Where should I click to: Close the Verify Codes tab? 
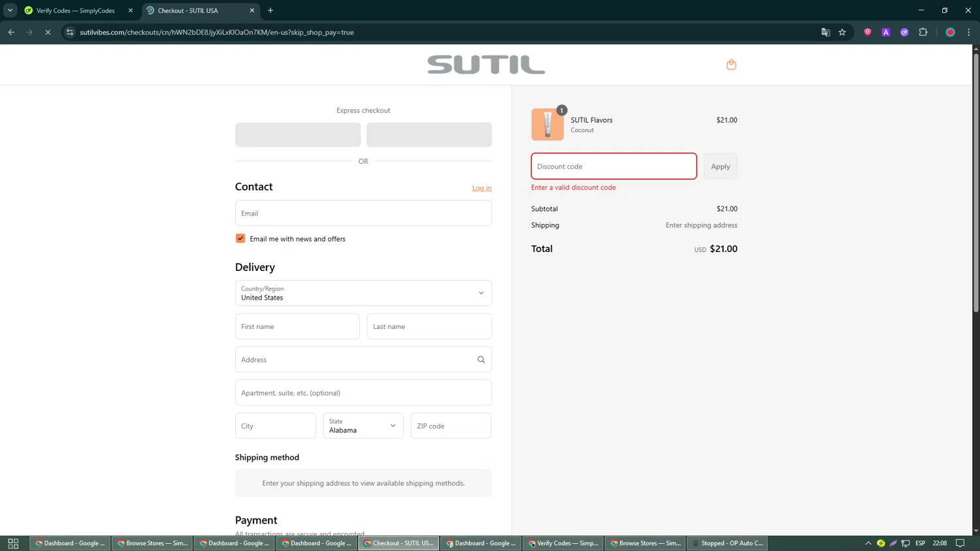131,10
